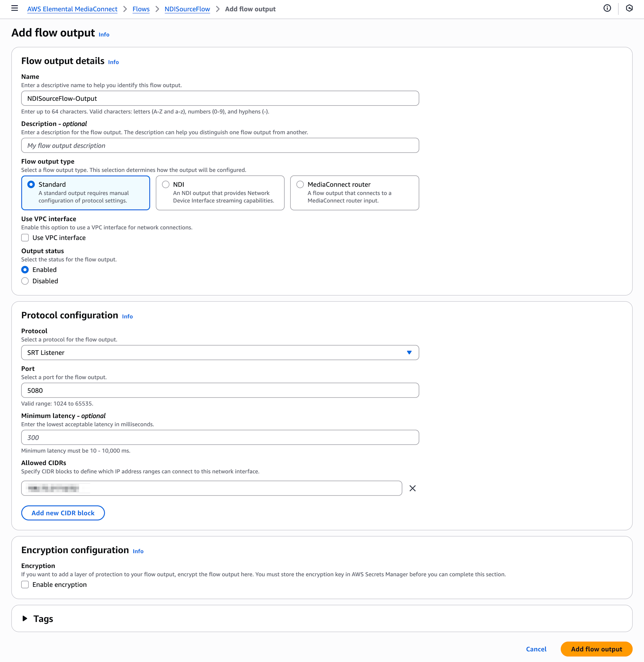
Task: Choose NDI flow output type
Action: [166, 184]
